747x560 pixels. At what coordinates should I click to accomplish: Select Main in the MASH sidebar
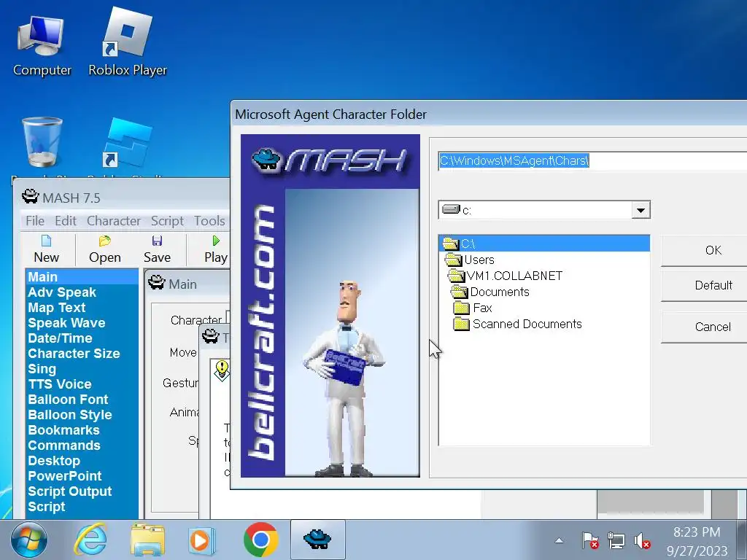(x=82, y=276)
